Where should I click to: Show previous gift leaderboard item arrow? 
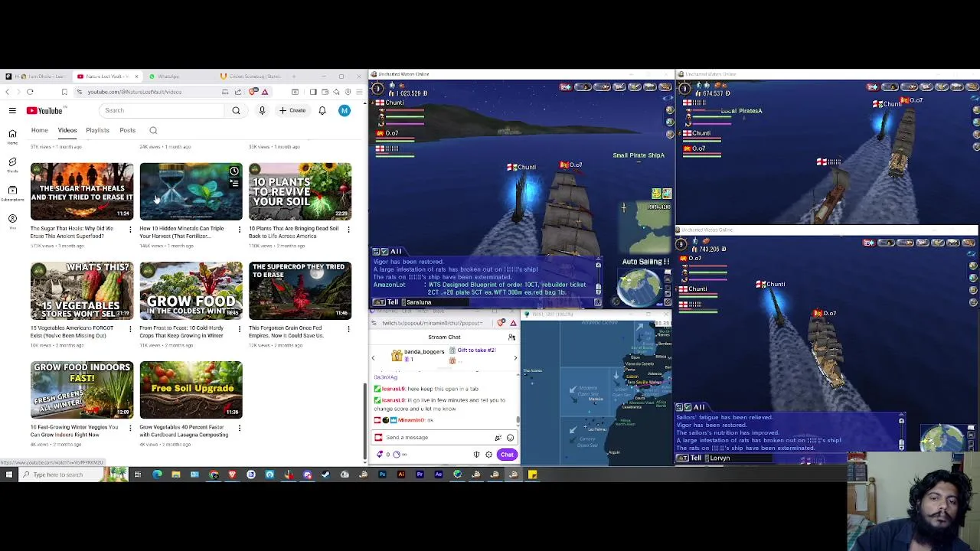click(x=373, y=358)
